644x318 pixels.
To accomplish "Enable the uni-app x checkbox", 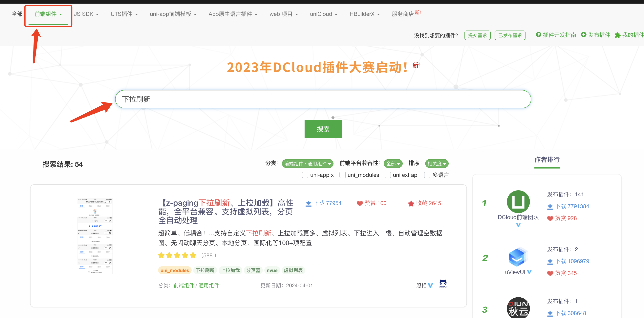I will (305, 175).
